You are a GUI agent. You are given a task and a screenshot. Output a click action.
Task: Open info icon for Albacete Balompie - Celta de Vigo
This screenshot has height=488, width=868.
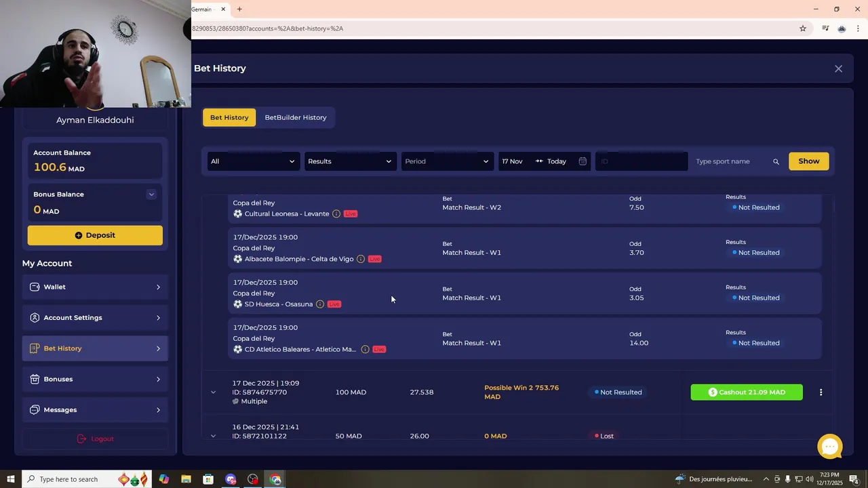tap(361, 259)
